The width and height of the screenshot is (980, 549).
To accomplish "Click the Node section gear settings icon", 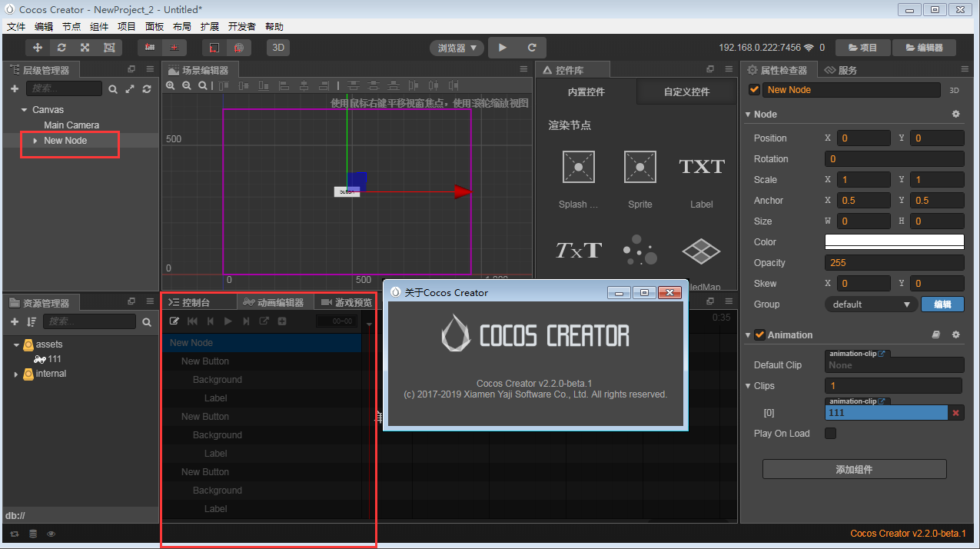I will (x=956, y=114).
